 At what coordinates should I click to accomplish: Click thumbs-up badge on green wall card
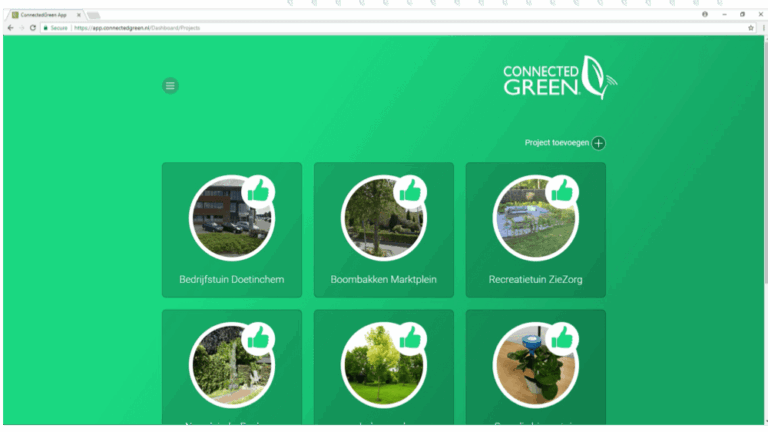258,339
